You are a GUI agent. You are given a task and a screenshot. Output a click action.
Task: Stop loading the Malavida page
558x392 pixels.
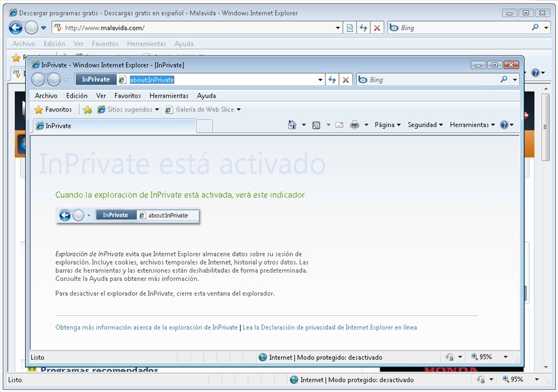coord(377,28)
